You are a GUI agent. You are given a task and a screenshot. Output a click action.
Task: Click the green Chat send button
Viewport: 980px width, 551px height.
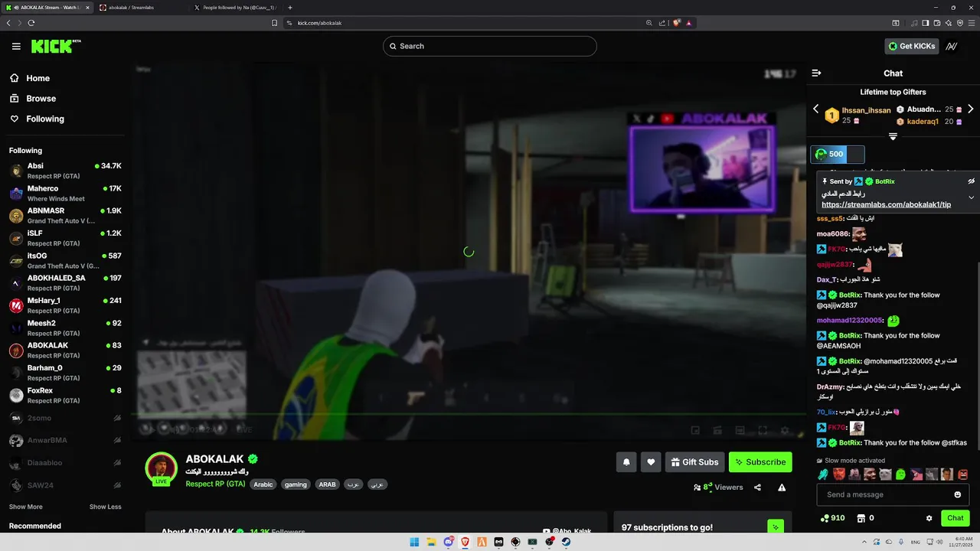955,518
